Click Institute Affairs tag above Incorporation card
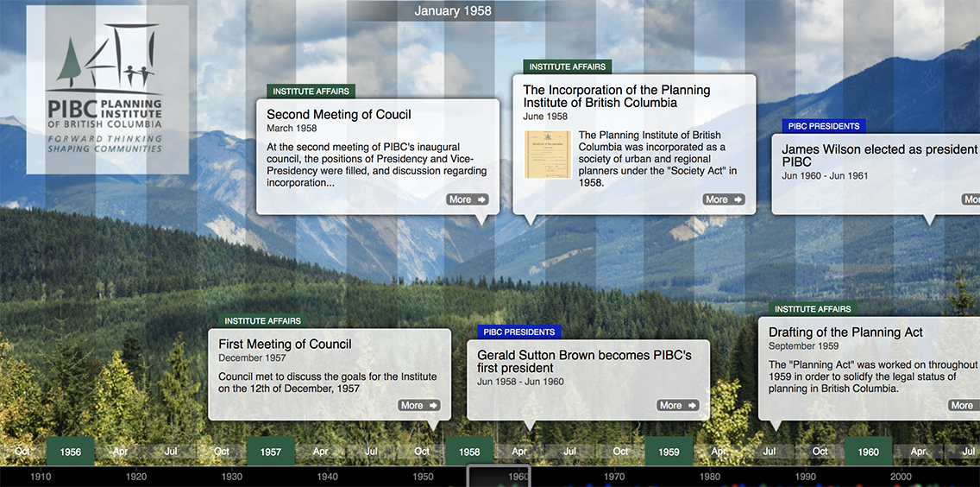Screen dimensions: 980x487 [x=568, y=67]
